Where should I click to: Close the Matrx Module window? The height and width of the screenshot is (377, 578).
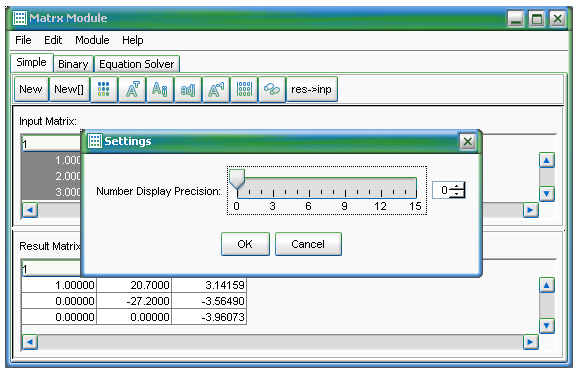(x=557, y=18)
